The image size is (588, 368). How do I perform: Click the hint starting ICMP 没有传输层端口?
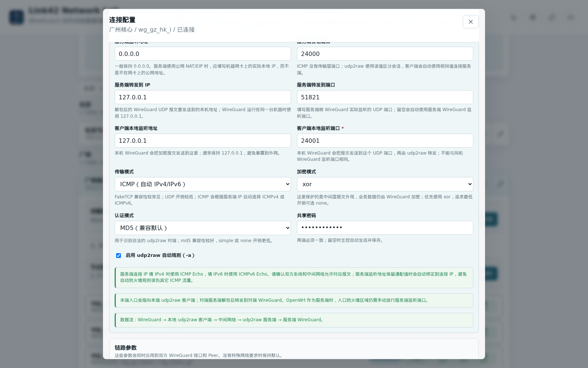coord(384,70)
